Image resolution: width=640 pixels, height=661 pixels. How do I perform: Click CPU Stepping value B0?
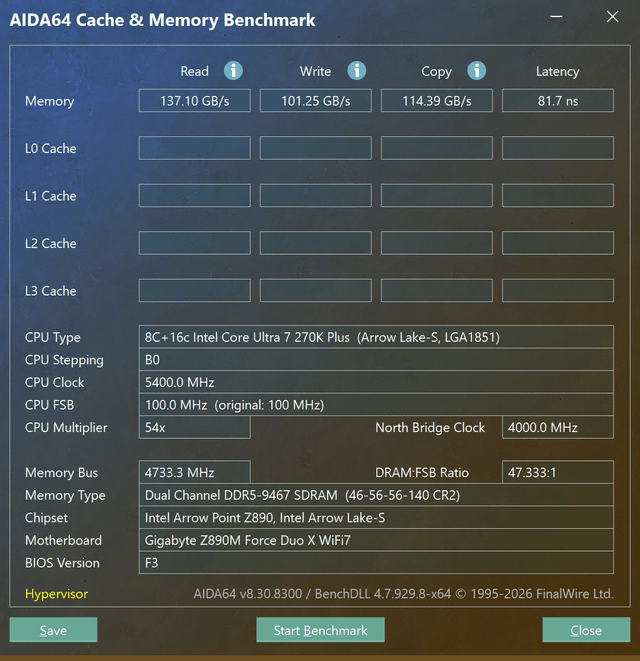pos(376,360)
